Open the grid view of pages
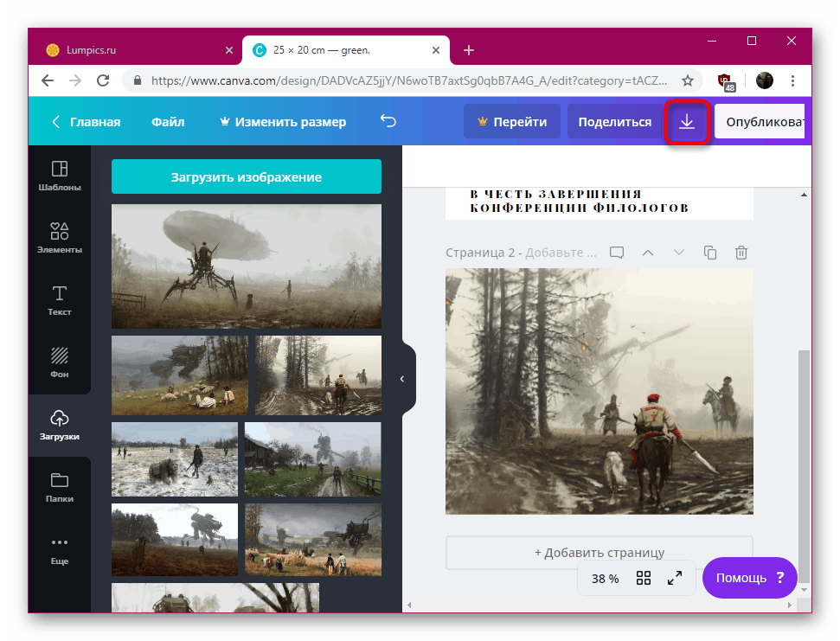This screenshot has height=641, width=840. (x=644, y=578)
